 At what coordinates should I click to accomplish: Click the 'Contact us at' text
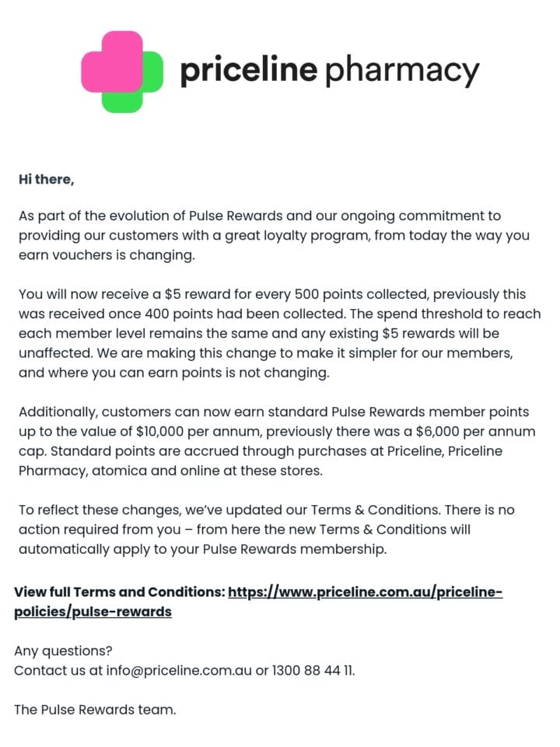(x=58, y=670)
